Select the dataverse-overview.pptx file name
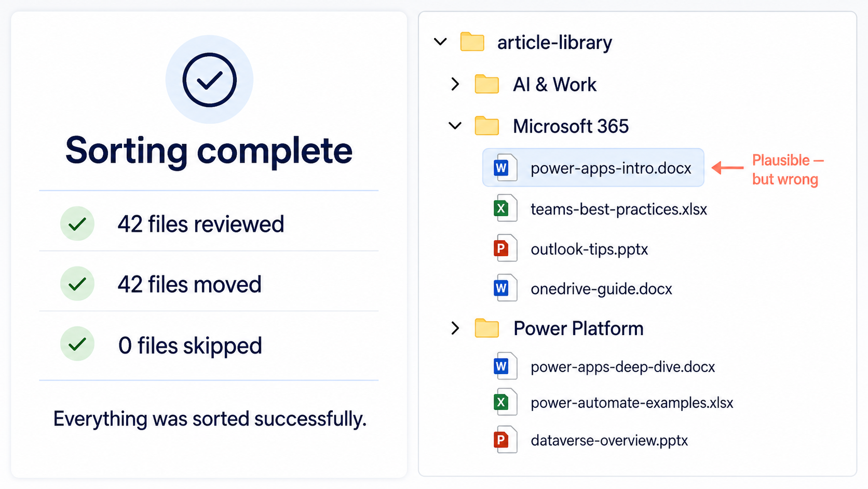This screenshot has height=489, width=868. (x=609, y=441)
